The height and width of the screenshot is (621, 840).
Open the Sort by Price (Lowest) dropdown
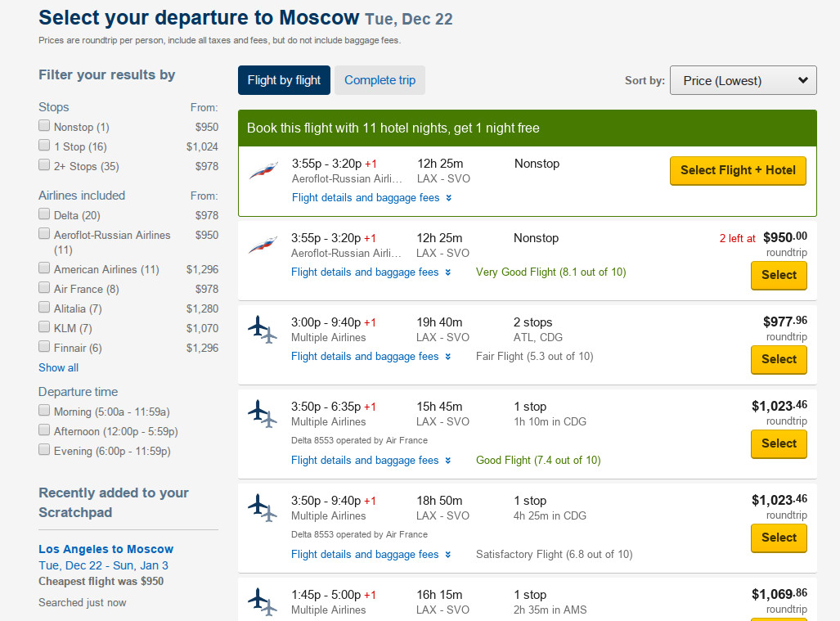(743, 80)
